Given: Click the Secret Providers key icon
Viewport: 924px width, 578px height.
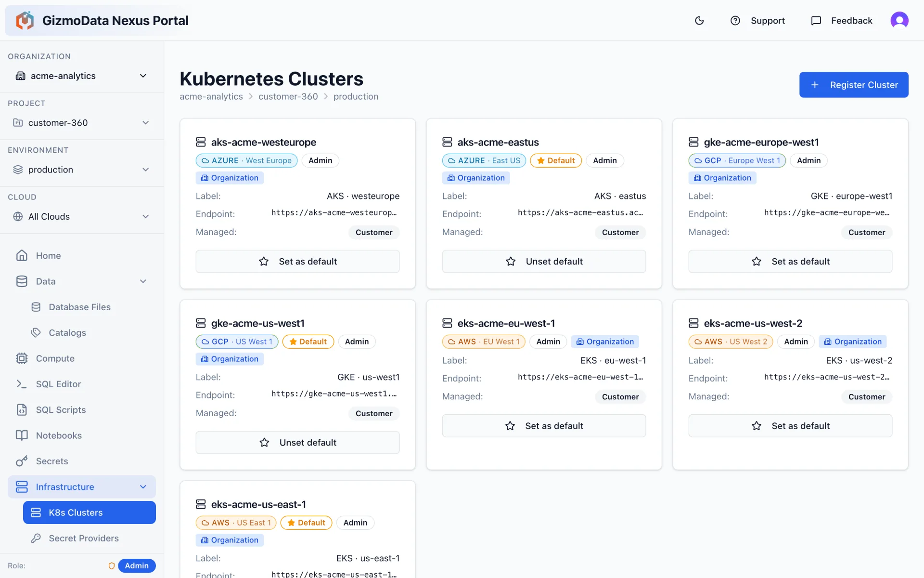Looking at the screenshot, I should 36,538.
